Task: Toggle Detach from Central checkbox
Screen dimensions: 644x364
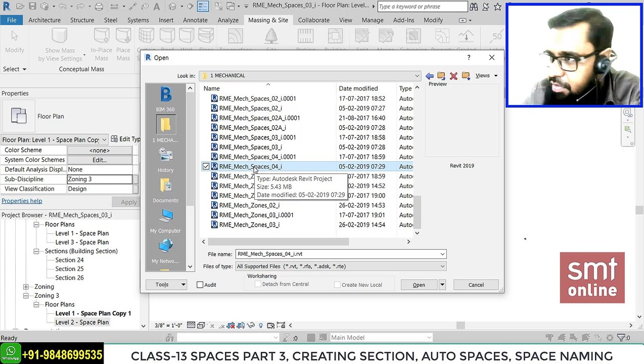Action: [x=258, y=285]
